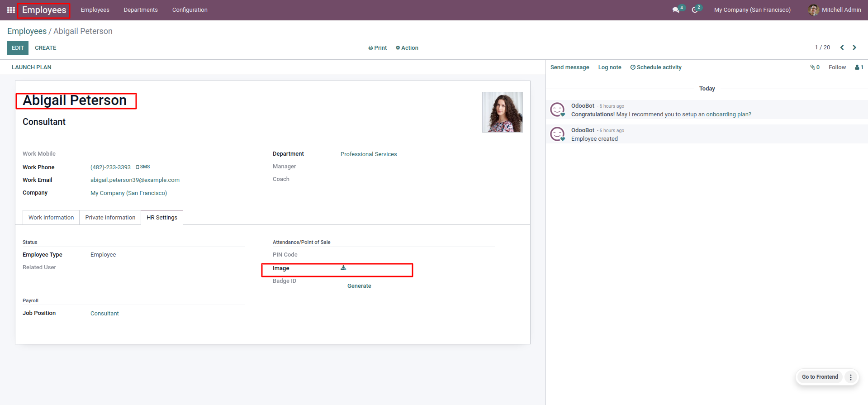Image resolution: width=868 pixels, height=405 pixels.
Task: Schedule an activity
Action: (656, 67)
